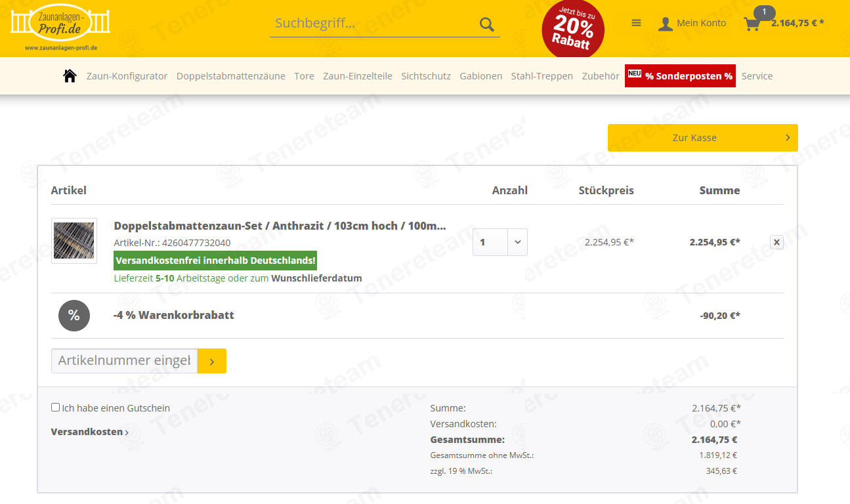Open the Doppelstabmattenzaun-Set product title link

280,226
